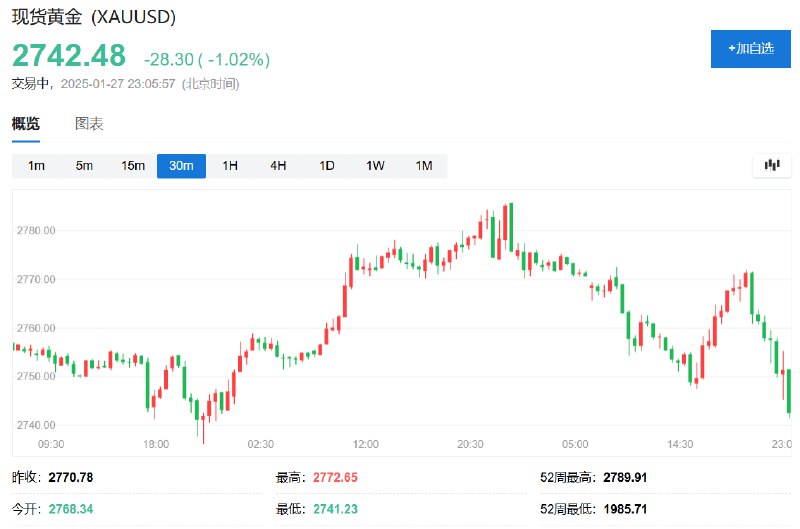Select the 15m timeframe

[x=133, y=166]
